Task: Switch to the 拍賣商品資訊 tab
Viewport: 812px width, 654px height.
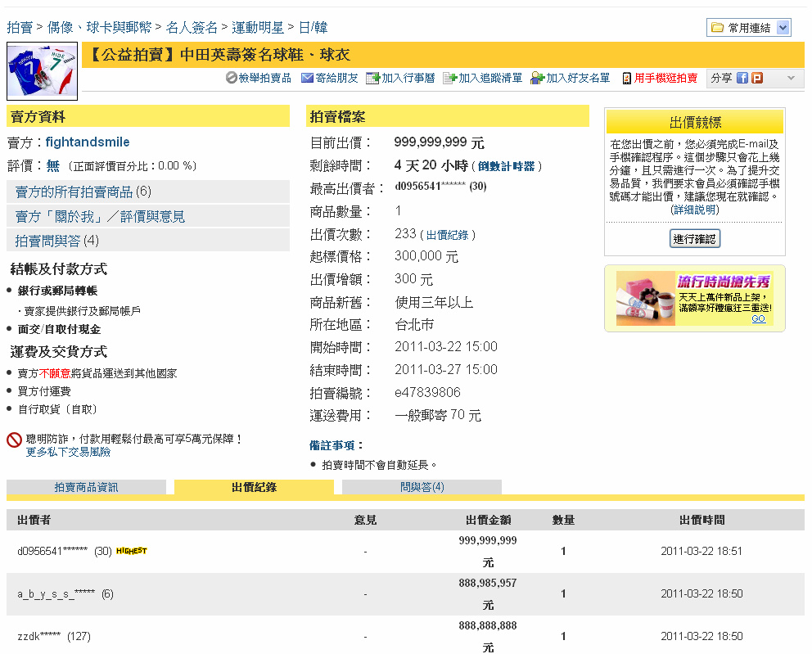Action: tap(86, 487)
